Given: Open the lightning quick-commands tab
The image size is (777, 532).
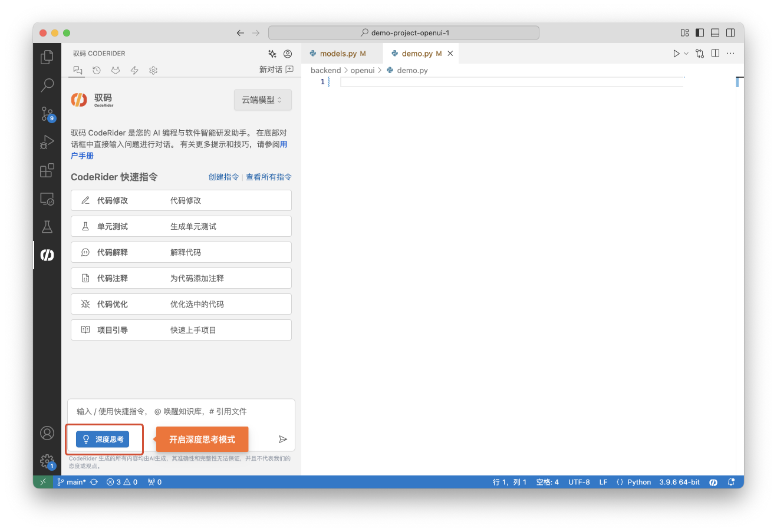Looking at the screenshot, I should click(134, 70).
